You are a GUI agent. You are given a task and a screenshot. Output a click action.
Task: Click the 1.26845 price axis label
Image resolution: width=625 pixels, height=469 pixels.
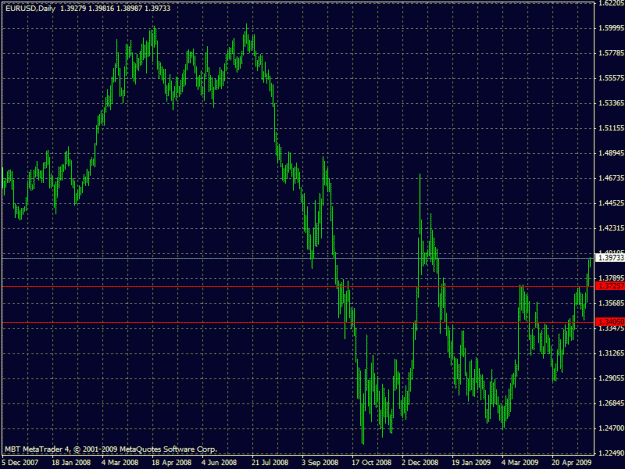pyautogui.click(x=611, y=403)
